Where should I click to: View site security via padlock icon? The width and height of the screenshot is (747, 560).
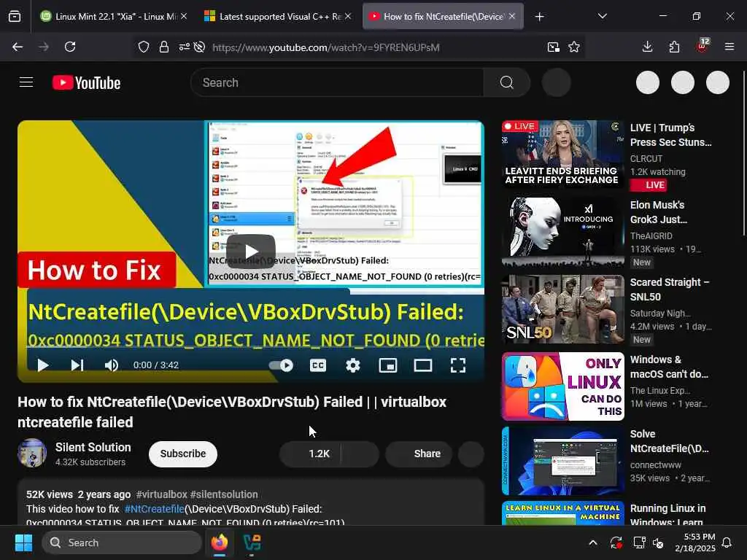[x=164, y=47]
